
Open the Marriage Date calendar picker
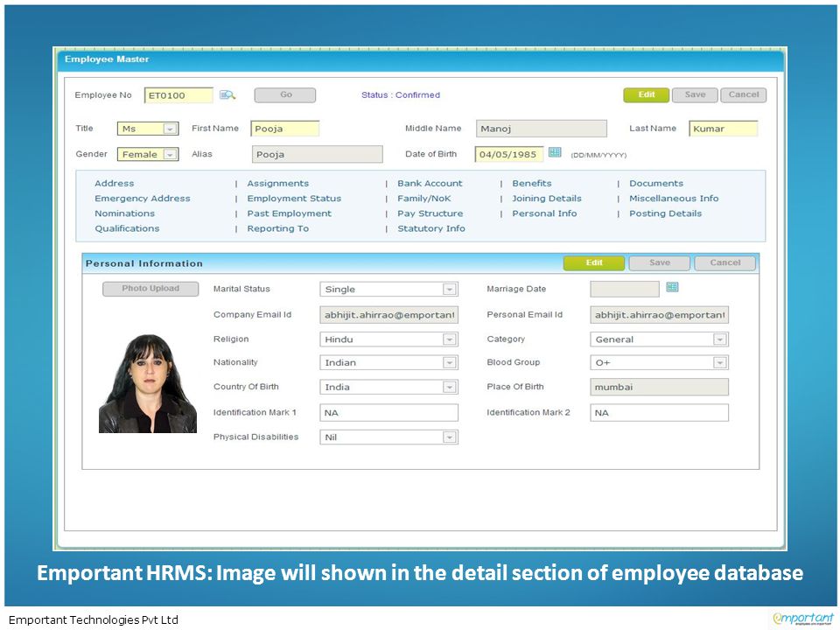pos(672,287)
